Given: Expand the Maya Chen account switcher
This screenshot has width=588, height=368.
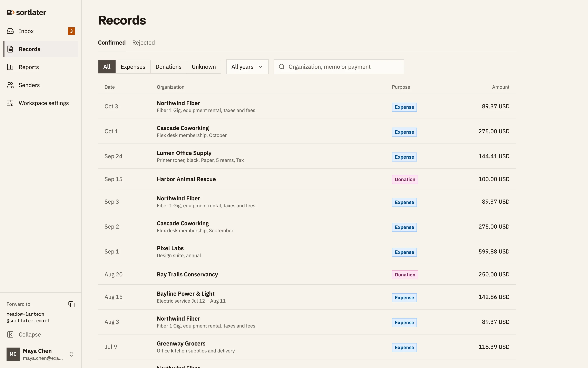Looking at the screenshot, I should pos(71,354).
